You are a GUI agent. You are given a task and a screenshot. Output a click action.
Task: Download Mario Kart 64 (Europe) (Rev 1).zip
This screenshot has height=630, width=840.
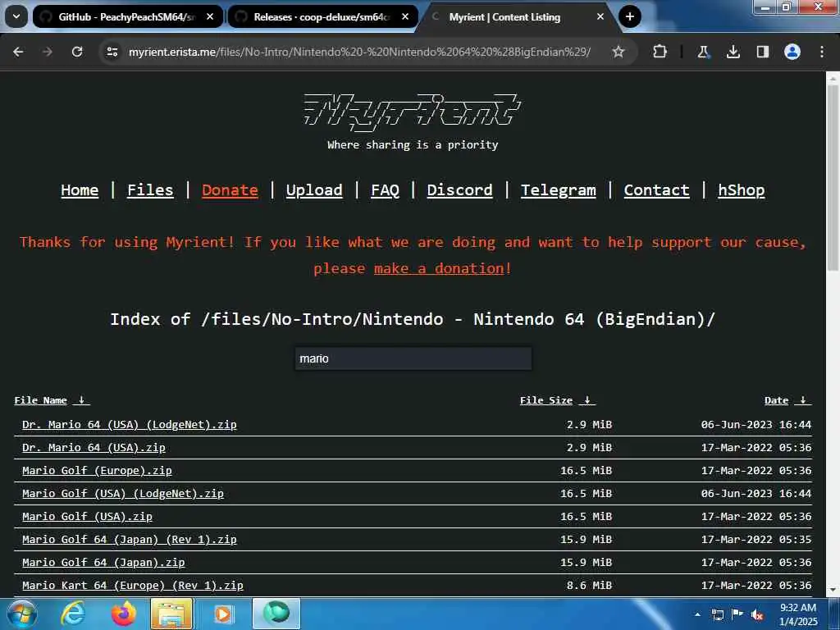tap(132, 586)
